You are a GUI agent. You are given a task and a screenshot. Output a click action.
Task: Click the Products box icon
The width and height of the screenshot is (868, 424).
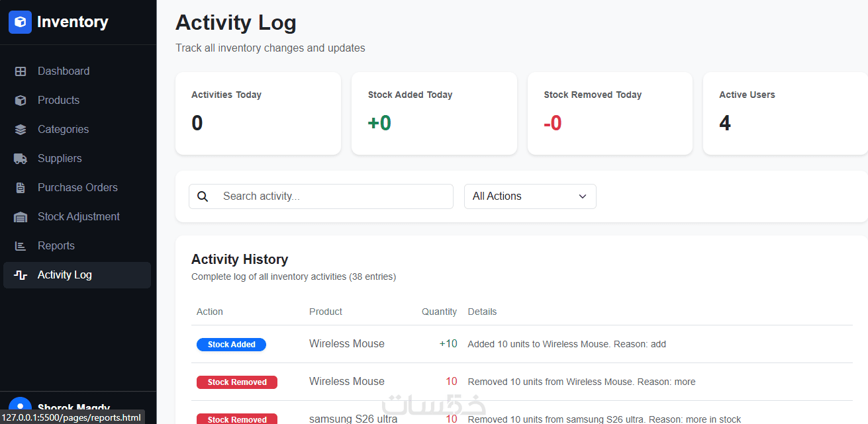[x=21, y=101]
